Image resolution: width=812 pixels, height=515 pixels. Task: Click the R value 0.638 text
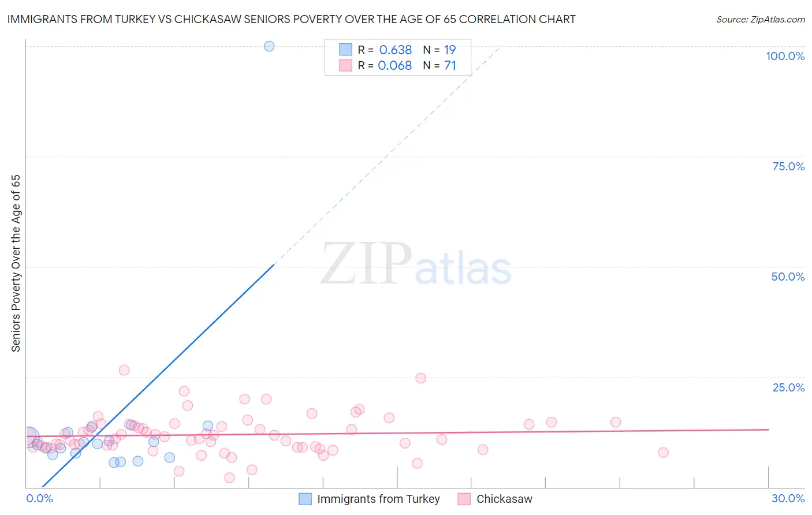coord(396,50)
